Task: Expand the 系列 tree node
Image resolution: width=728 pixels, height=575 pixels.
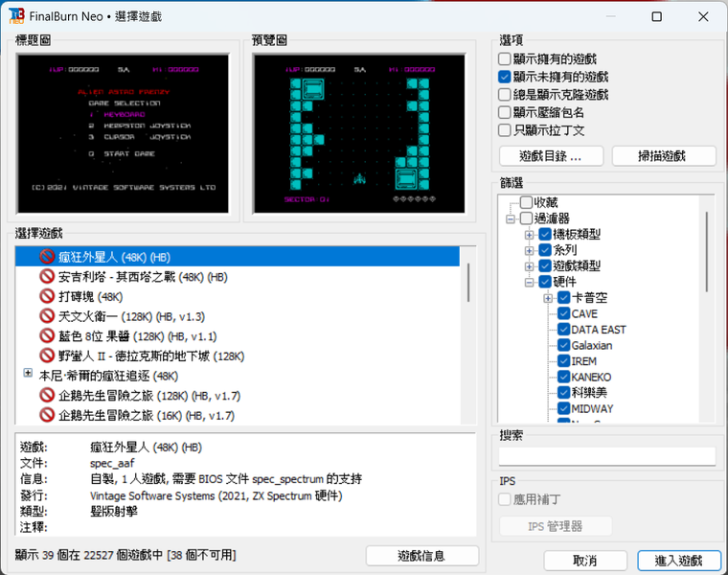Action: 529,251
